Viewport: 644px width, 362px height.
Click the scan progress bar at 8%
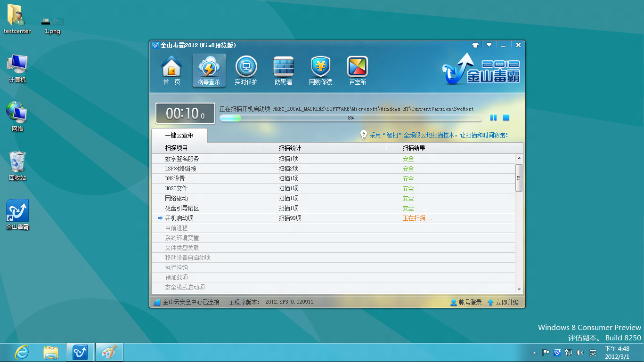tap(351, 118)
